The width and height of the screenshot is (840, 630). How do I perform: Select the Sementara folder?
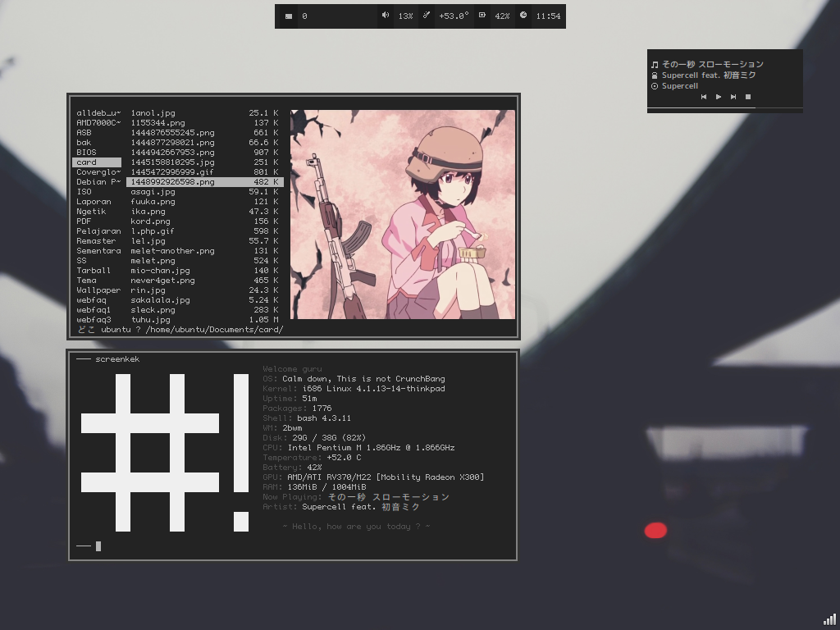pyautogui.click(x=98, y=251)
